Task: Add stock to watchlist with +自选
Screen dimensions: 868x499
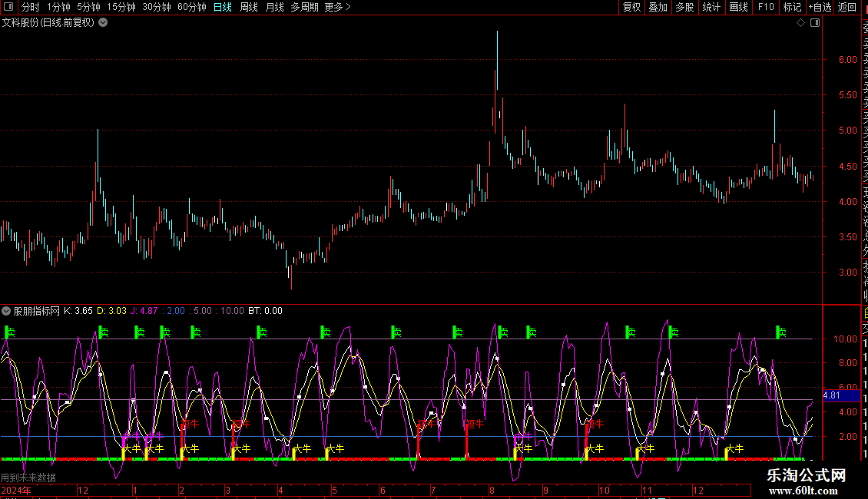Action: 820,7
